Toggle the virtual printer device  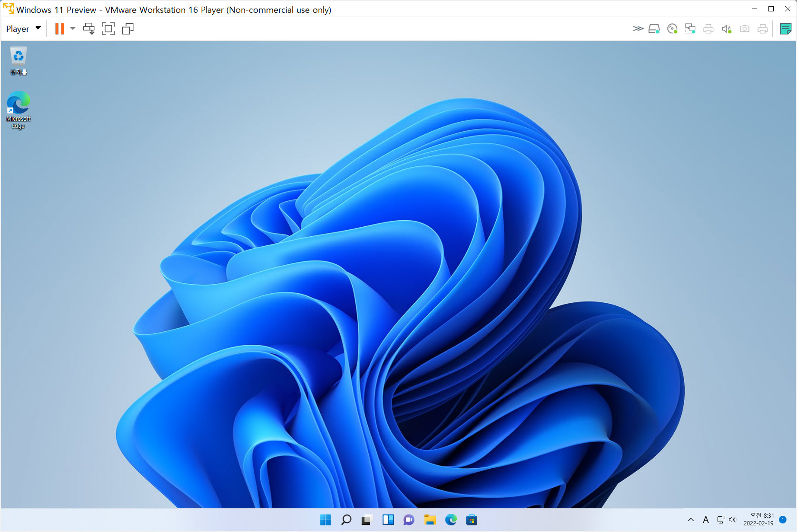coord(708,29)
